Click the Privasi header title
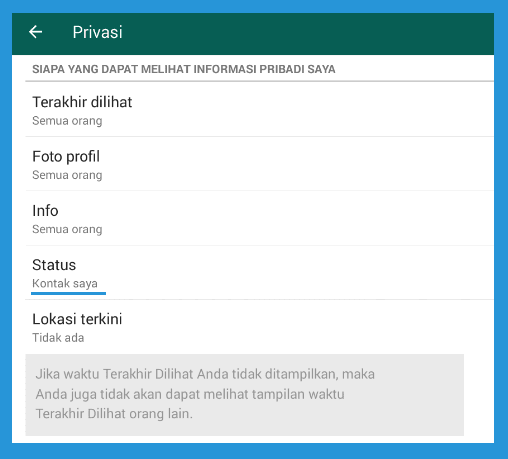Screen dimensions: 508x459 pyautogui.click(x=97, y=32)
